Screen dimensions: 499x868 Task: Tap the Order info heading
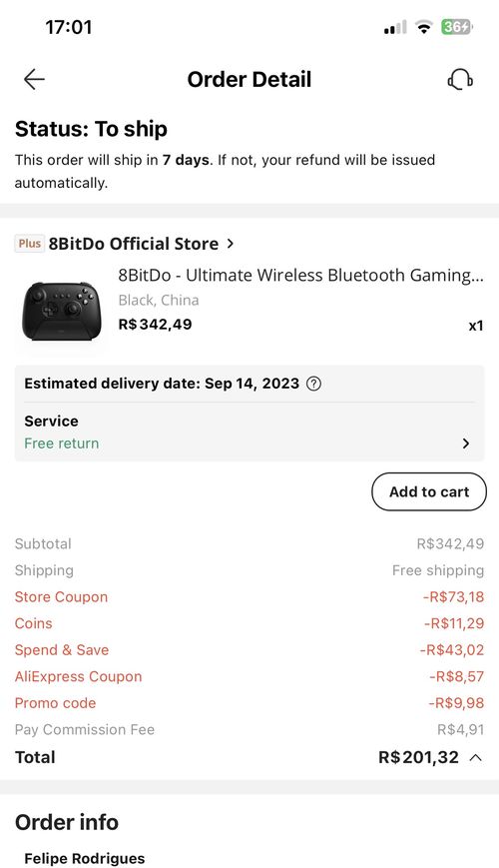67,822
